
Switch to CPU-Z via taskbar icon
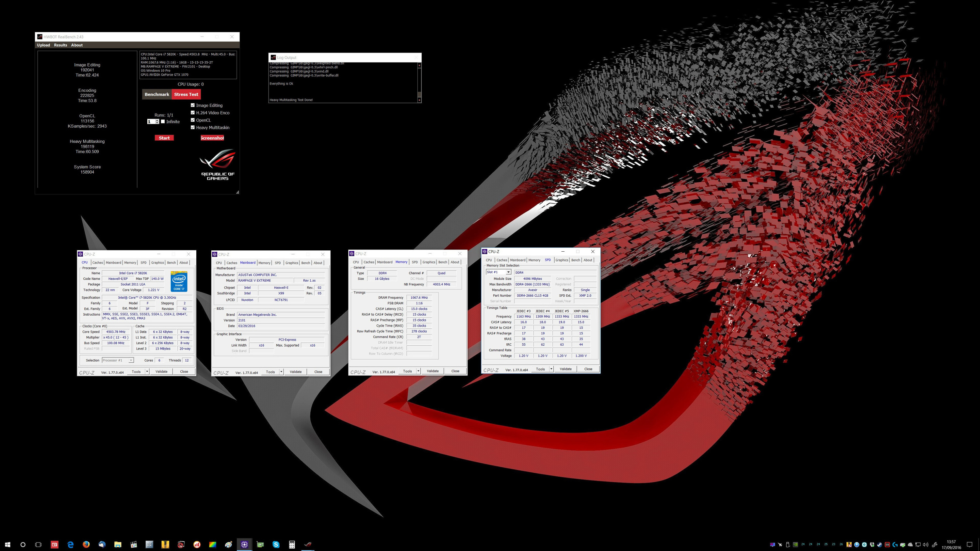click(x=244, y=544)
